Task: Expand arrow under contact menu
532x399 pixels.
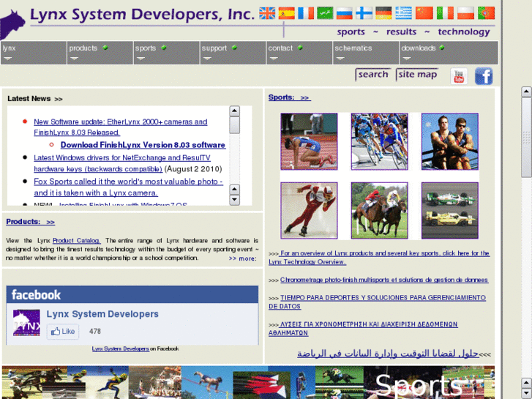Action: 274,59
